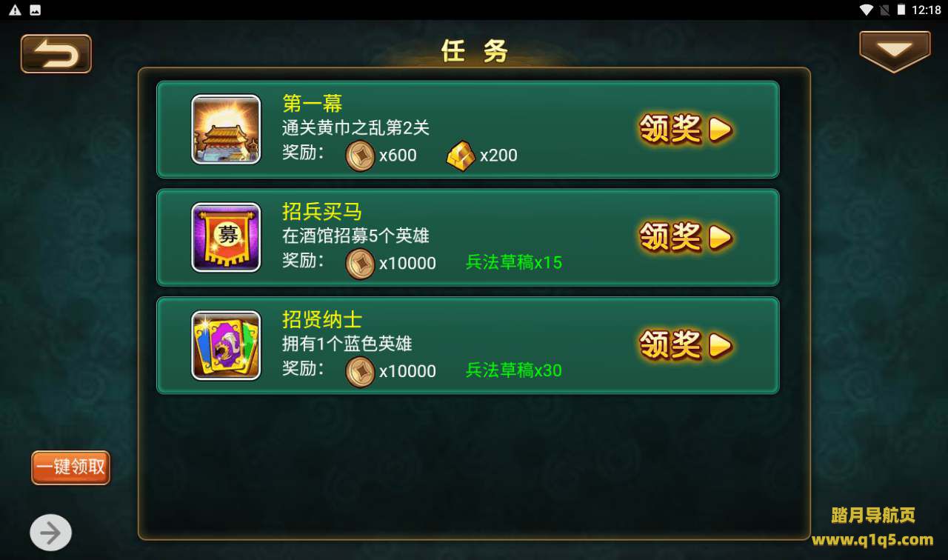The height and width of the screenshot is (560, 948).
Task: Claim reward for 招兵买马 quest
Action: (x=686, y=238)
